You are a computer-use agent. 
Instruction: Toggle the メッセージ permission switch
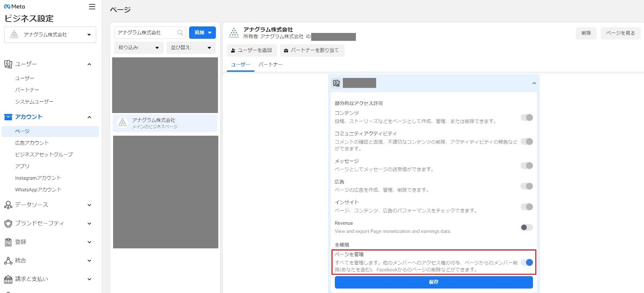click(527, 166)
